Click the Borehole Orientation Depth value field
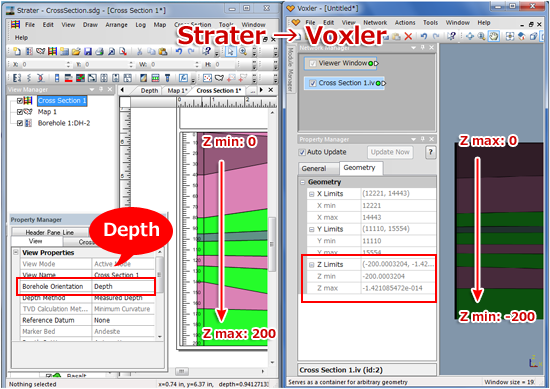The width and height of the screenshot is (550, 389). pyautogui.click(x=123, y=287)
